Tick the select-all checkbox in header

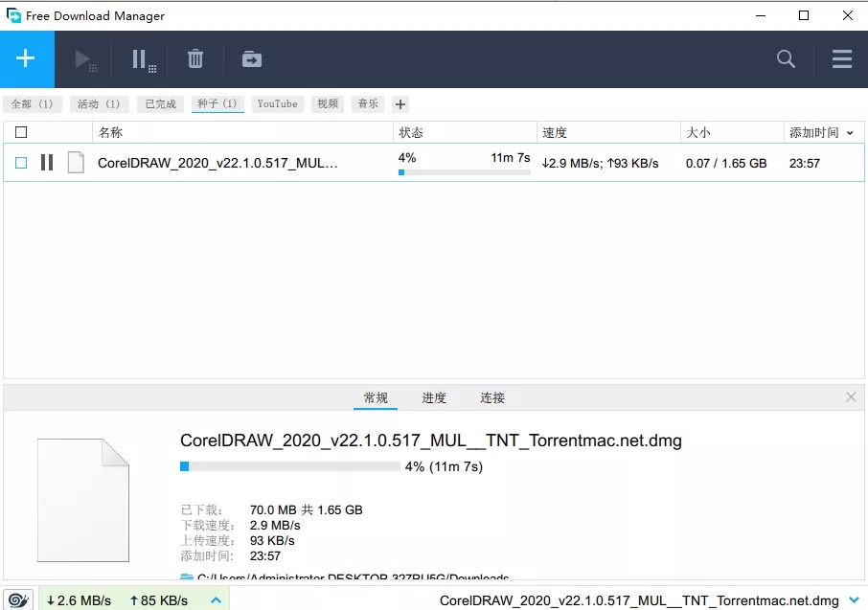21,132
